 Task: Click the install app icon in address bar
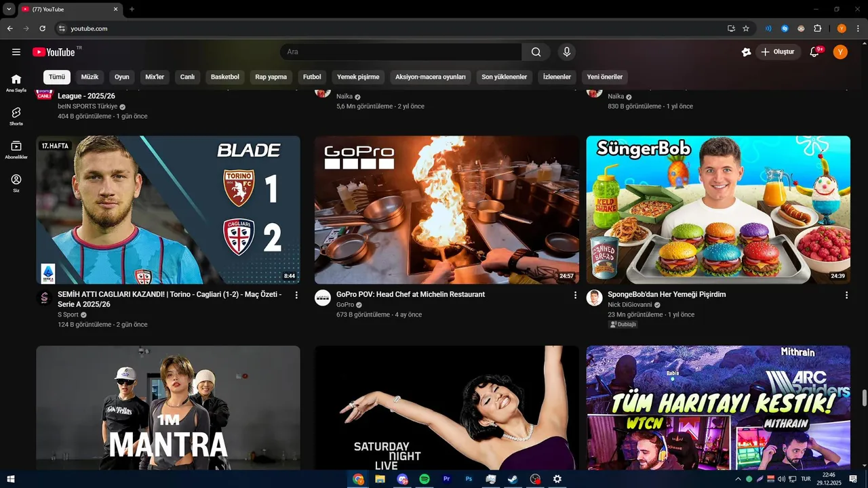731,28
